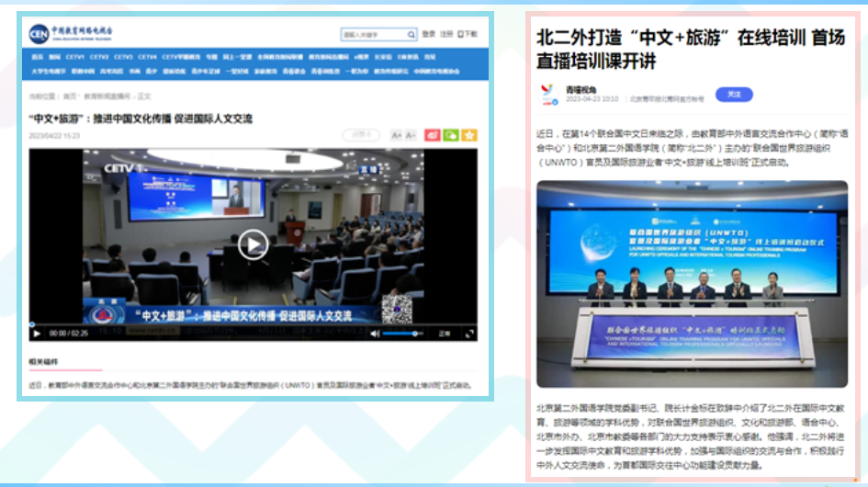Enter fullscreen mode for the video

pyautogui.click(x=469, y=334)
